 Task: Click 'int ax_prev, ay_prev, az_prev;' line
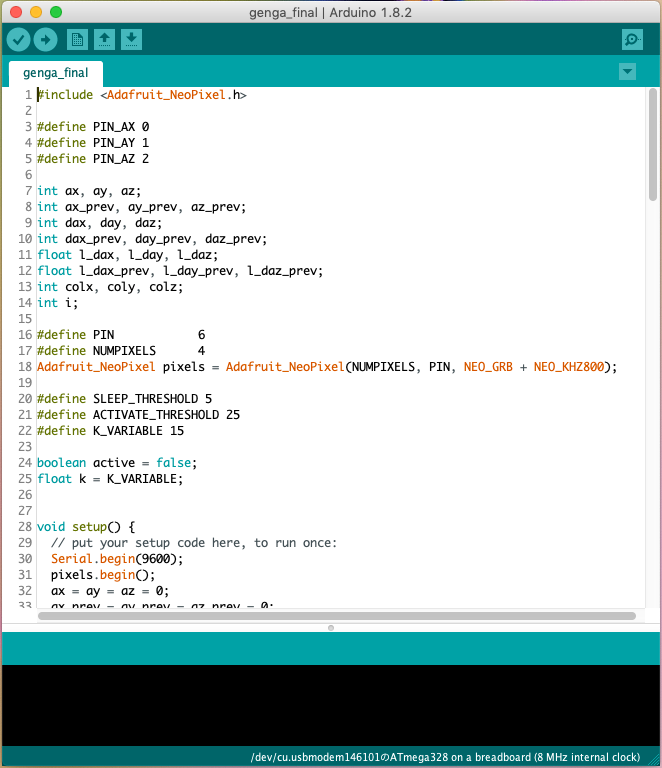[142, 207]
